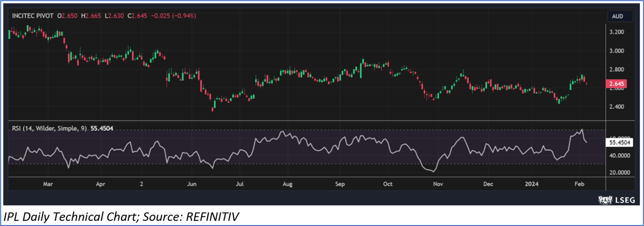Image resolution: width=644 pixels, height=226 pixels.
Task: Select the Feb date axis label
Action: [578, 183]
